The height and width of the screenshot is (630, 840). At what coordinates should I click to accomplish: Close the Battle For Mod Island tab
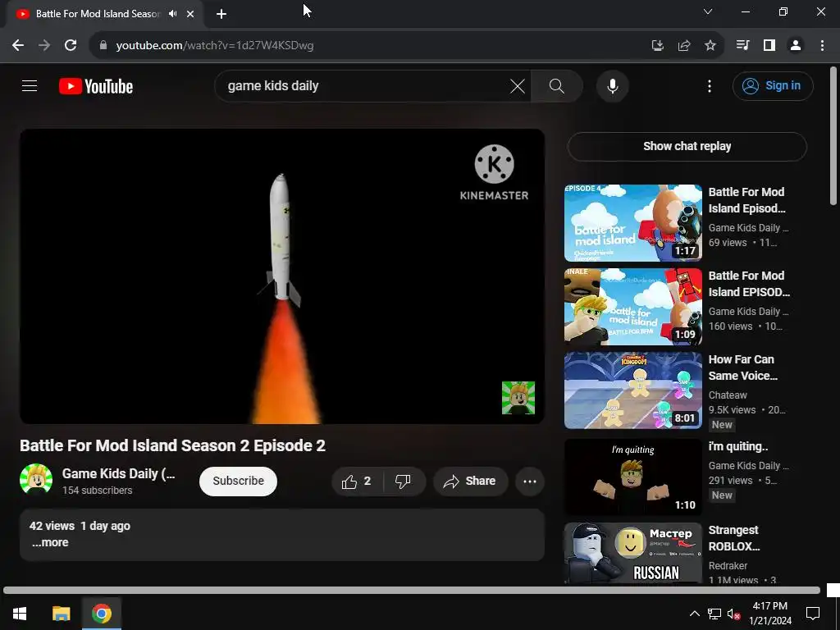point(190,14)
